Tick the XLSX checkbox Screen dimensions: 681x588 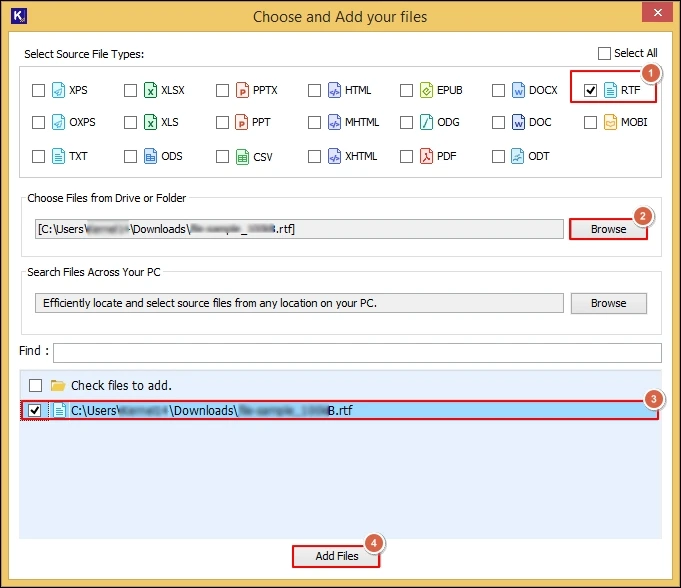pos(130,90)
